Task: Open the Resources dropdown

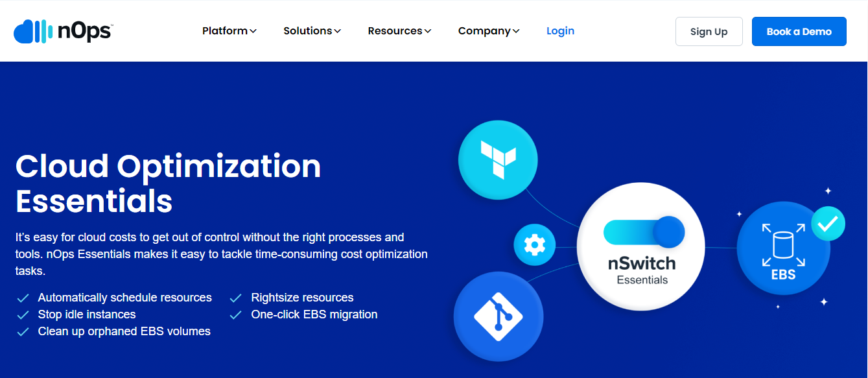Action: (399, 30)
